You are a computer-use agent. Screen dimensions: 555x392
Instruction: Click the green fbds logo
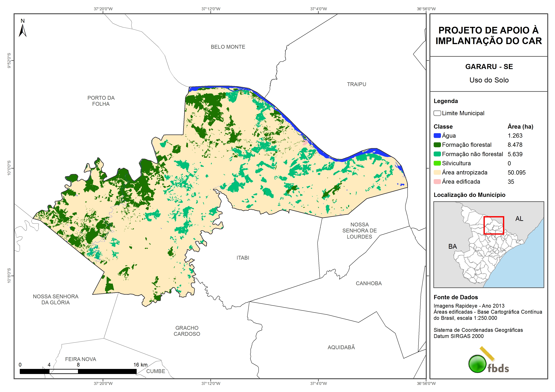point(477,364)
